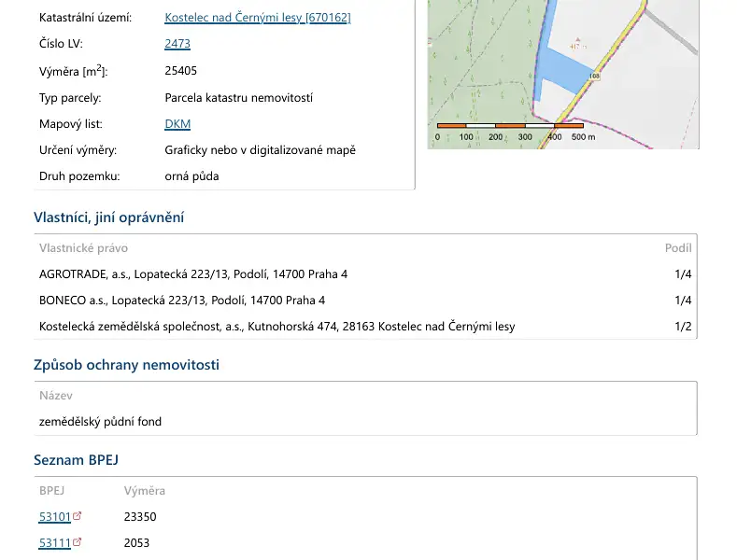Open Kostelec nad Černými lesy [670162] link

[258, 18]
